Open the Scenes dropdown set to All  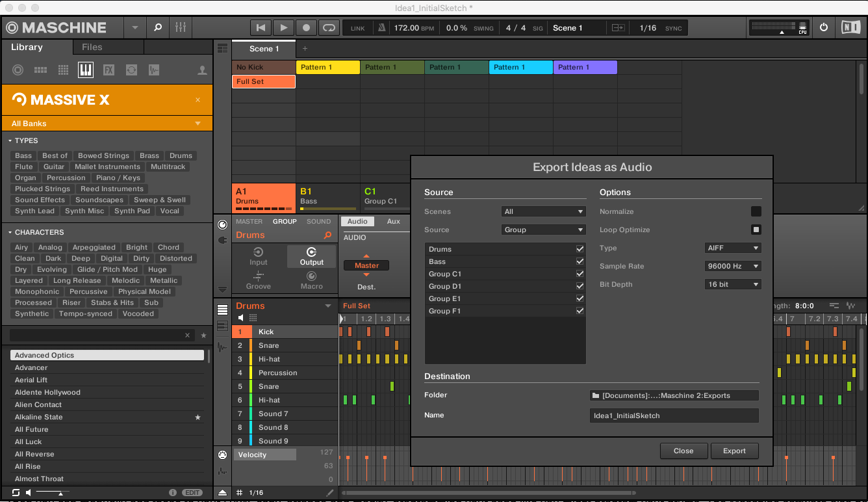(x=544, y=211)
